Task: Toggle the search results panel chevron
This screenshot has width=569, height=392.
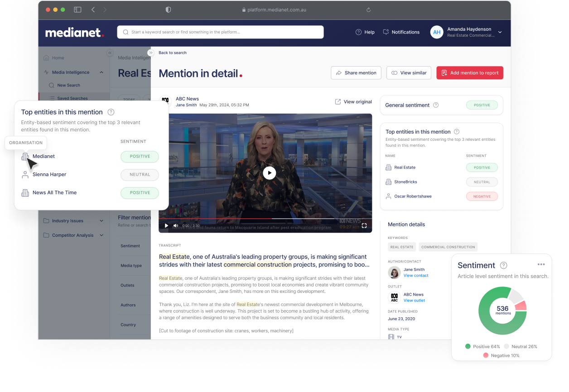Action: [x=151, y=53]
